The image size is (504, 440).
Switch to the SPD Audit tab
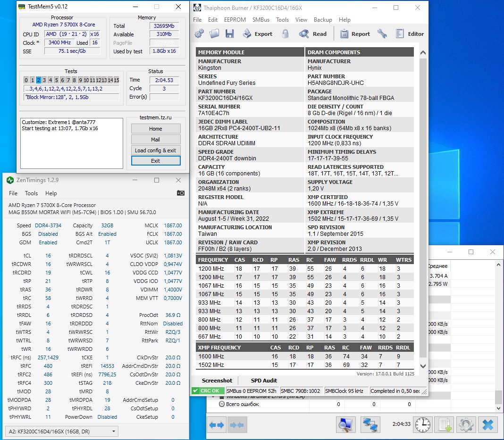(x=264, y=380)
